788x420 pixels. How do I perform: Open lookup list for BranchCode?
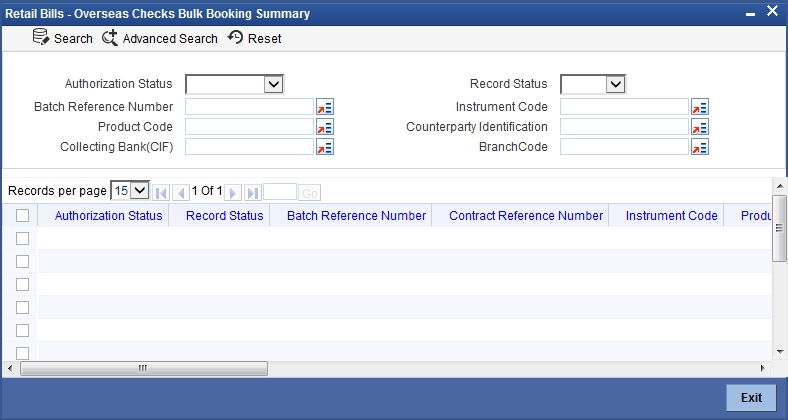[700, 147]
